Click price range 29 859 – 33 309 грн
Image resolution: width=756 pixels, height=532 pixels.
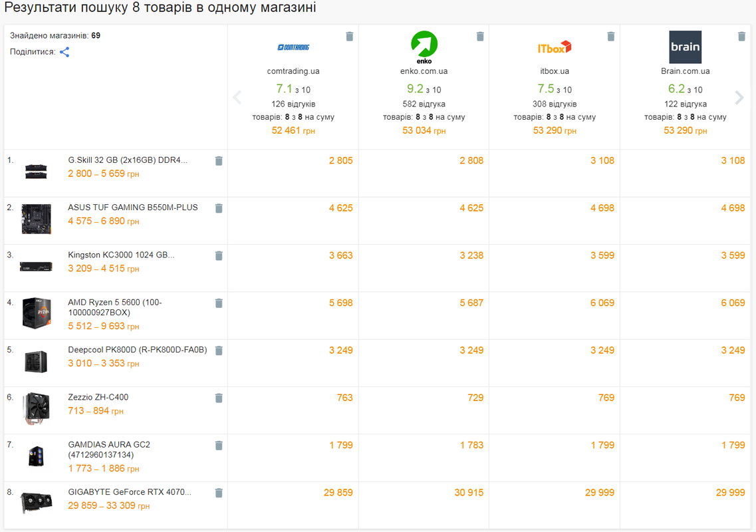[109, 505]
